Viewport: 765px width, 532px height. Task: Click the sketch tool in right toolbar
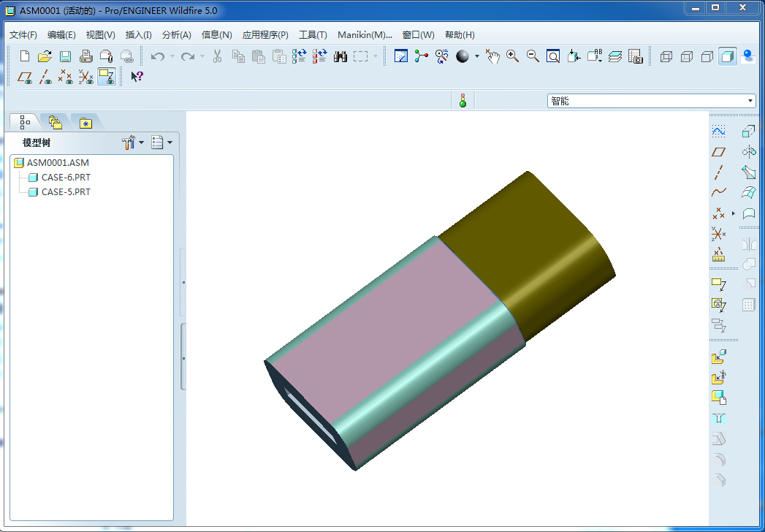[718, 132]
